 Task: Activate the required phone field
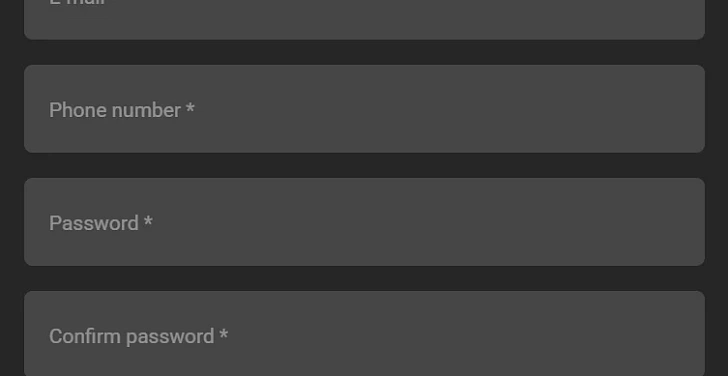pos(364,109)
